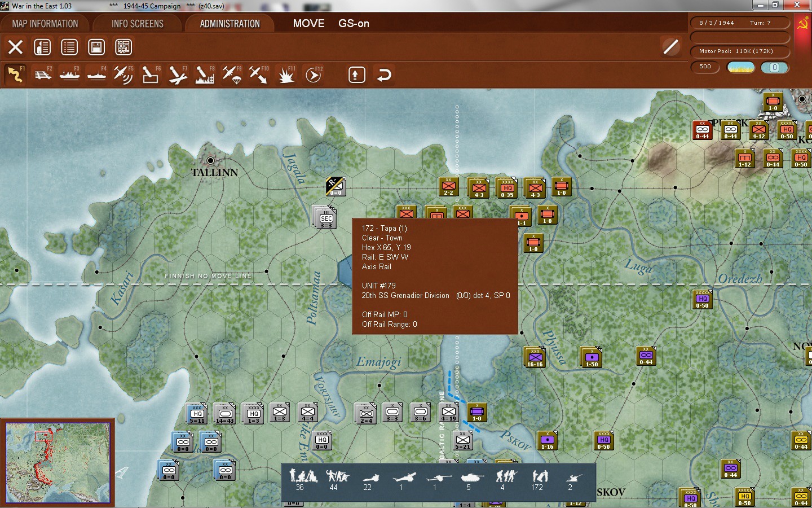Select the Rail move mode (F2) icon
The height and width of the screenshot is (508, 812).
click(x=43, y=75)
